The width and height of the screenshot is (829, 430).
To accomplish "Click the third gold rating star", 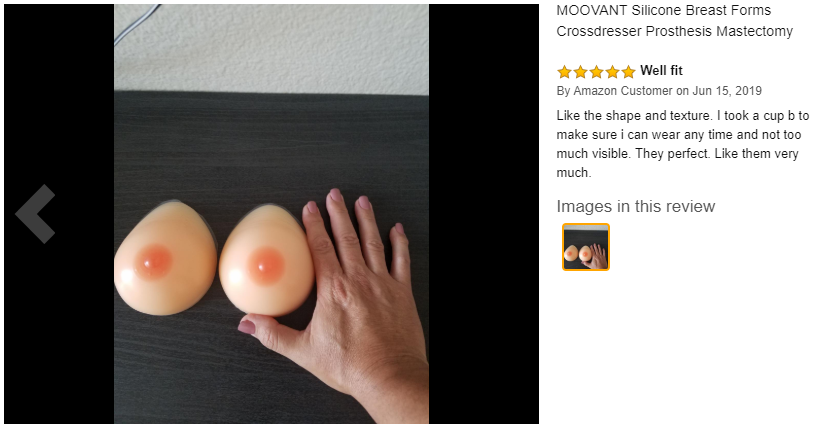I will 596,71.
